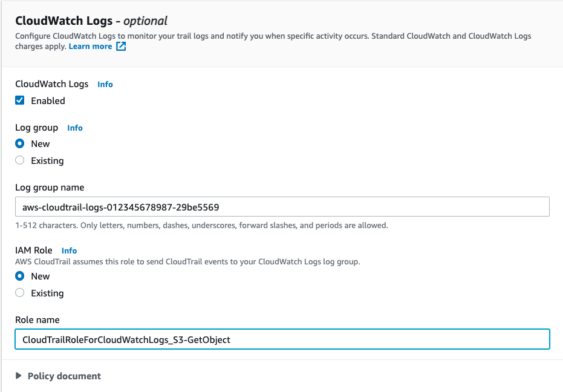Choose the Existing log group option
The image size is (563, 392).
click(21, 160)
